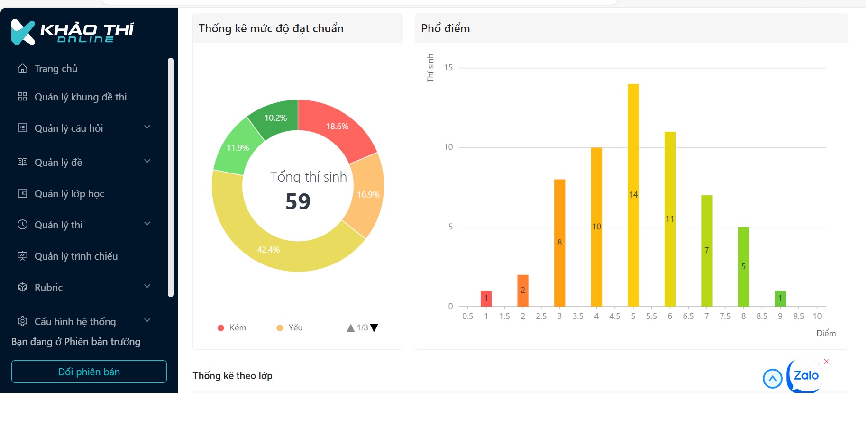Open the Zalo chat widget
Viewport: 868px width, 436px height.
coord(805,376)
